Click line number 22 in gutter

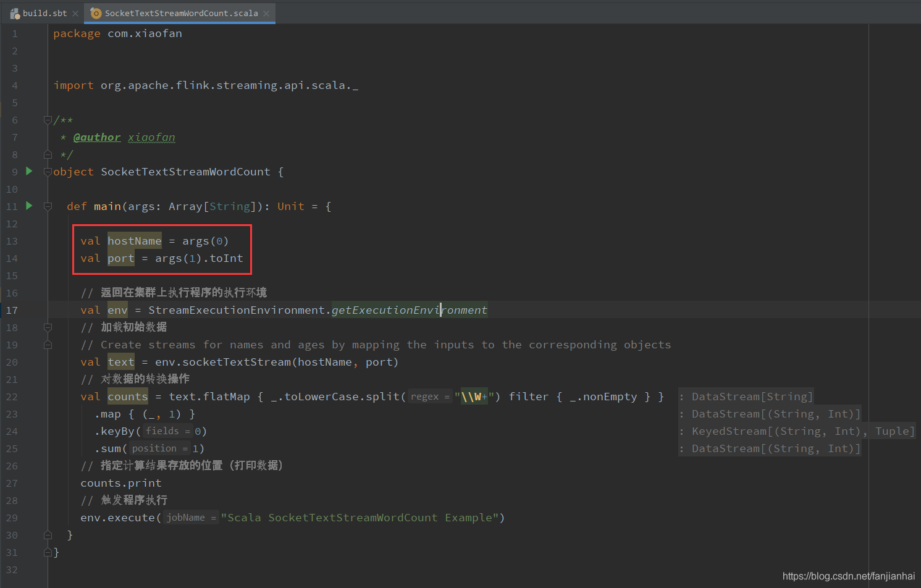pos(12,397)
